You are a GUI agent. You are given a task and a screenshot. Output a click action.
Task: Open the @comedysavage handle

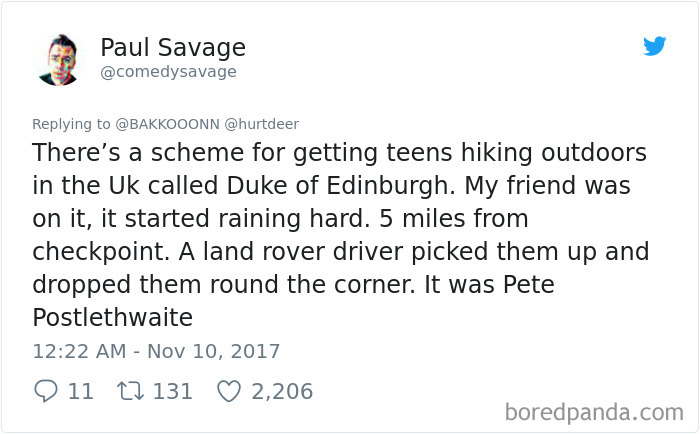[168, 72]
